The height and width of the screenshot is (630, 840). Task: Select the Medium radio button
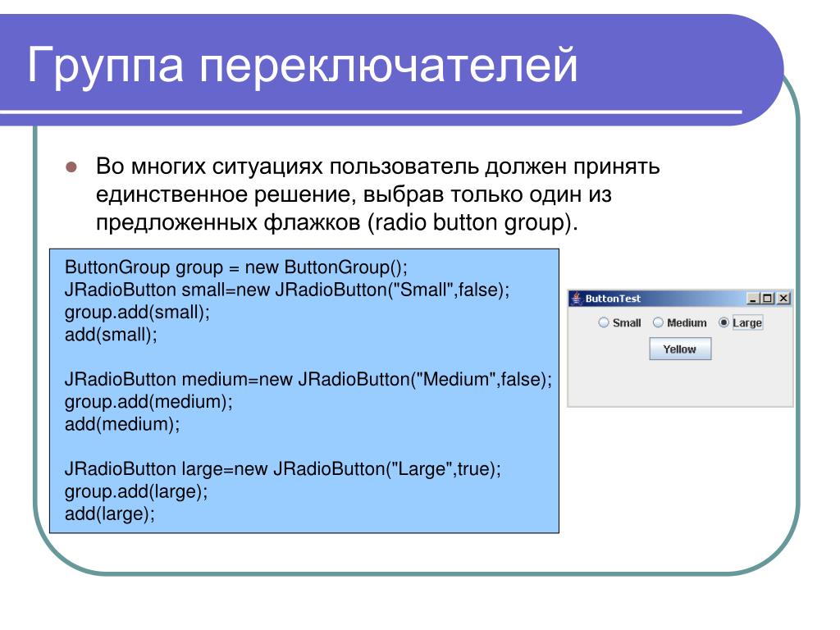pos(680,322)
